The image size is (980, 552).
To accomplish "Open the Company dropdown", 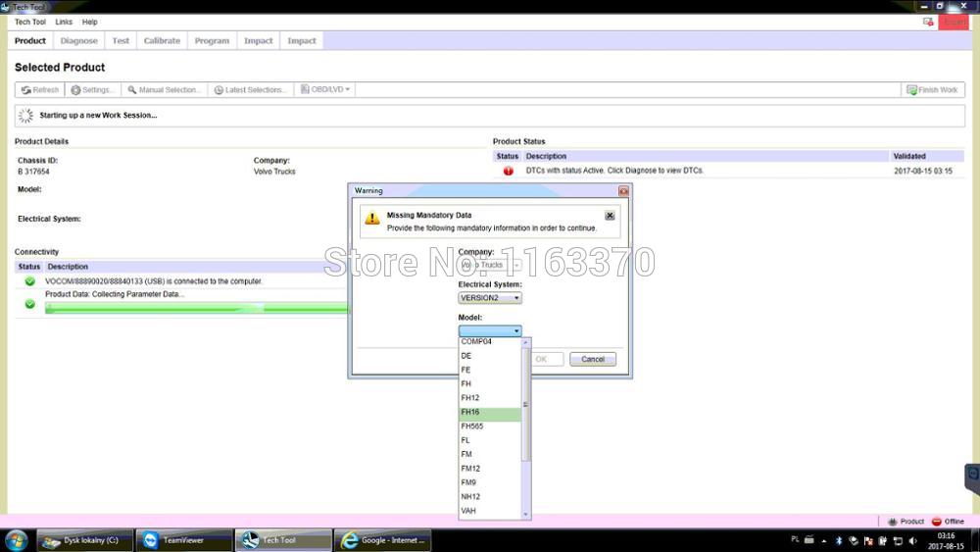I will (489, 265).
